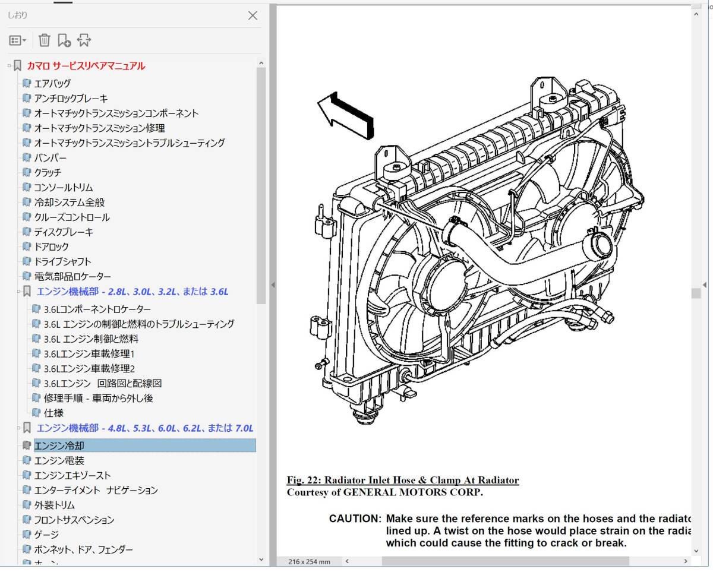Open the 外装トリム bookmark
Viewport: 713px width, 588px height.
coord(54,505)
